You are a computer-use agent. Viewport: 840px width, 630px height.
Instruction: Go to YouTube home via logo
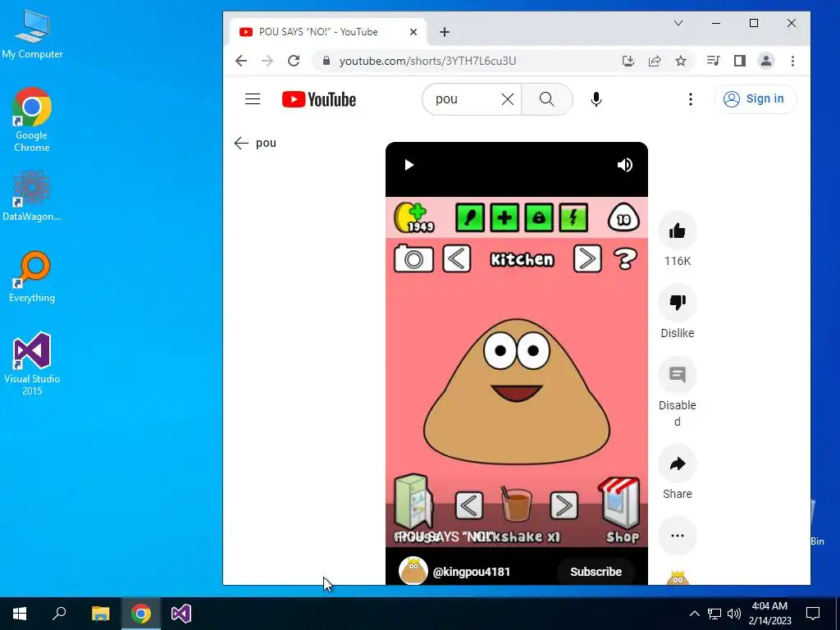(x=319, y=99)
